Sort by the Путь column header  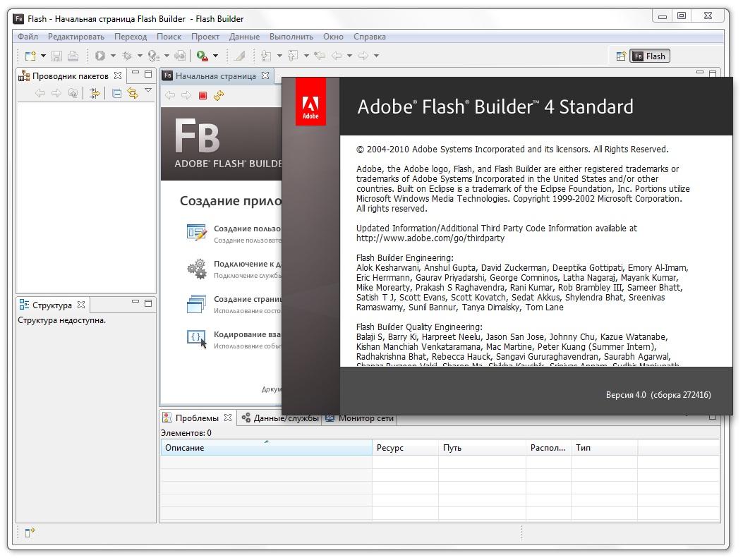[x=482, y=448]
